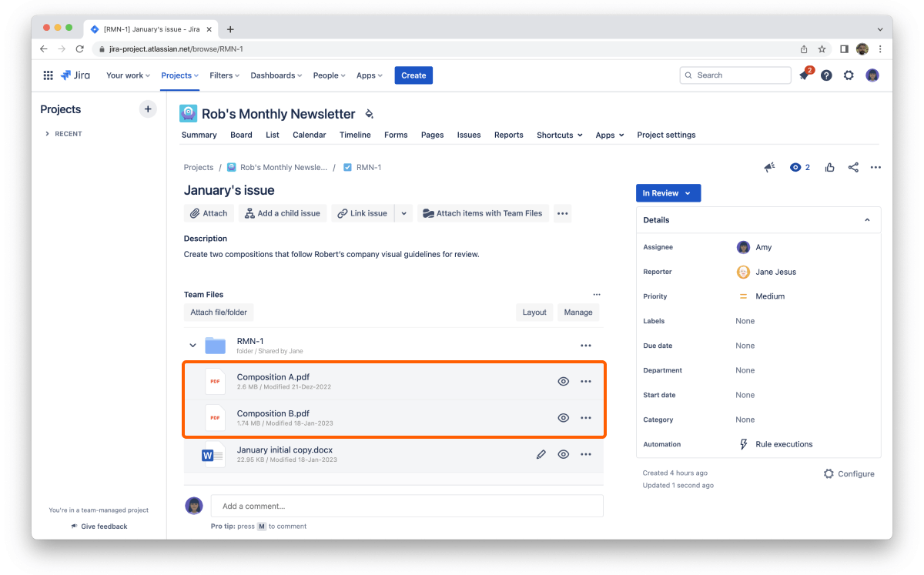Click the RMN-1 blue folder icon
This screenshot has width=924, height=575.
click(215, 346)
